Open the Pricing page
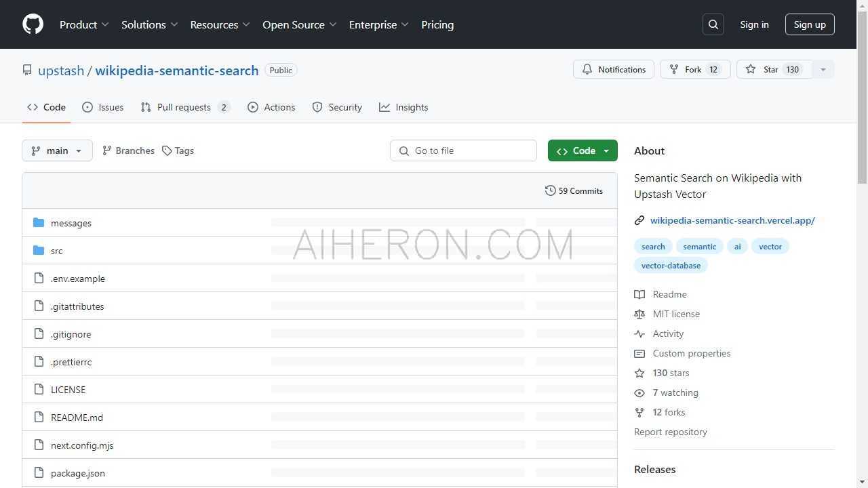Screen dimensions: 868x488 point(437,24)
